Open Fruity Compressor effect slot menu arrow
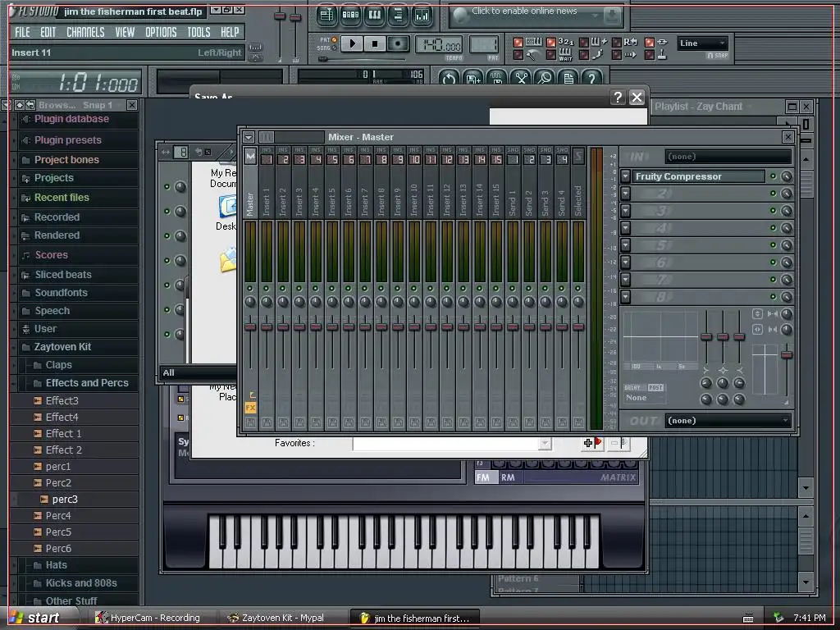This screenshot has height=630, width=840. click(625, 176)
